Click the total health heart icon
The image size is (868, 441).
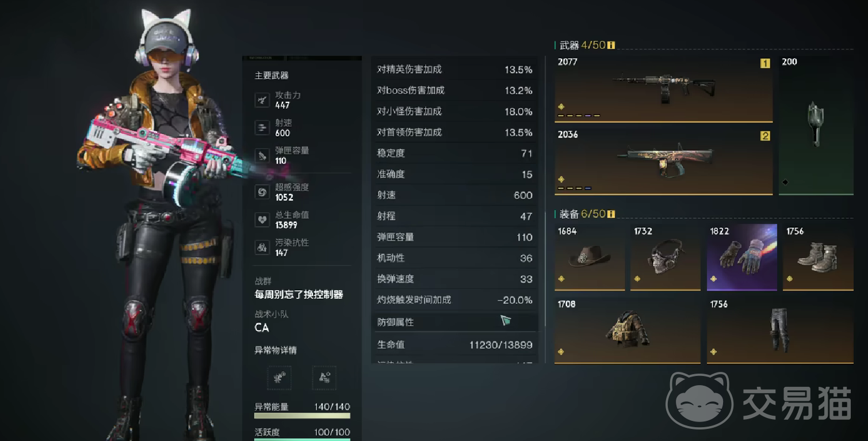coord(262,220)
